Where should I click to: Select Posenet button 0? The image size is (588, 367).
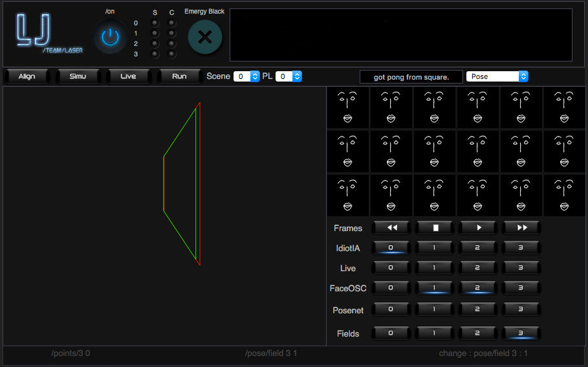tap(391, 309)
